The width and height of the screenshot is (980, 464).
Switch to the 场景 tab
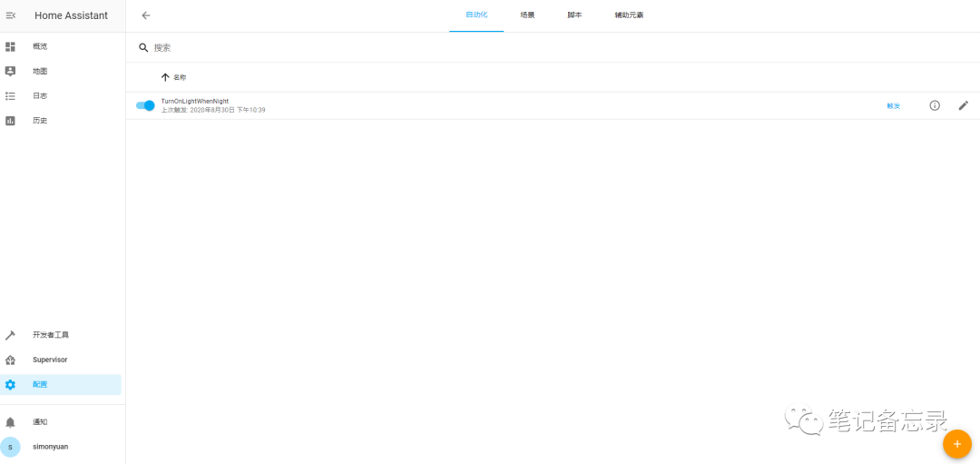527,15
